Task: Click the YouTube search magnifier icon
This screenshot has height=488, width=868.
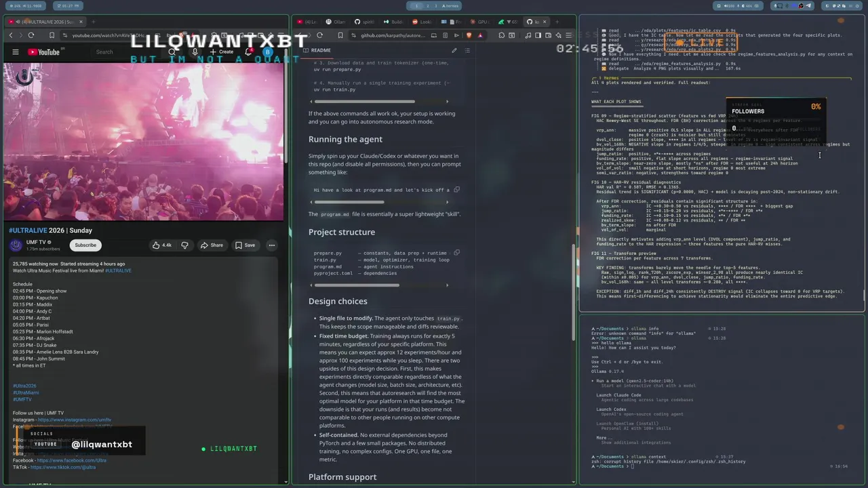Action: (172, 52)
